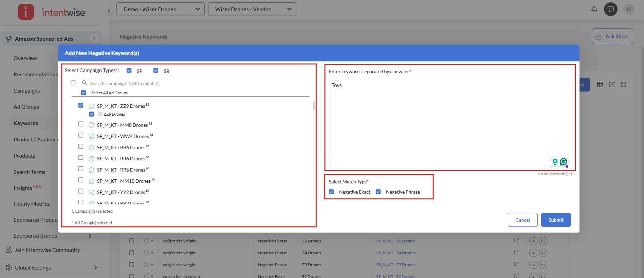644x278 pixels.
Task: Cancel the Add Negative Keyword dialog
Action: [x=522, y=220]
